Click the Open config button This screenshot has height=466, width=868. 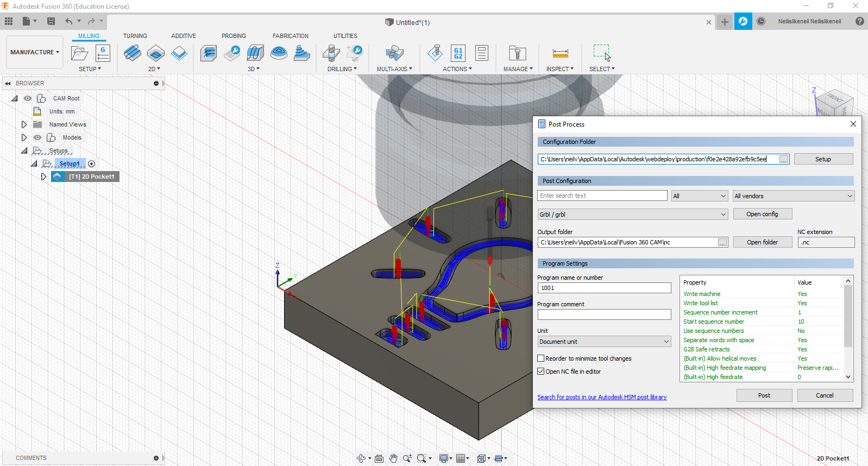(x=762, y=214)
